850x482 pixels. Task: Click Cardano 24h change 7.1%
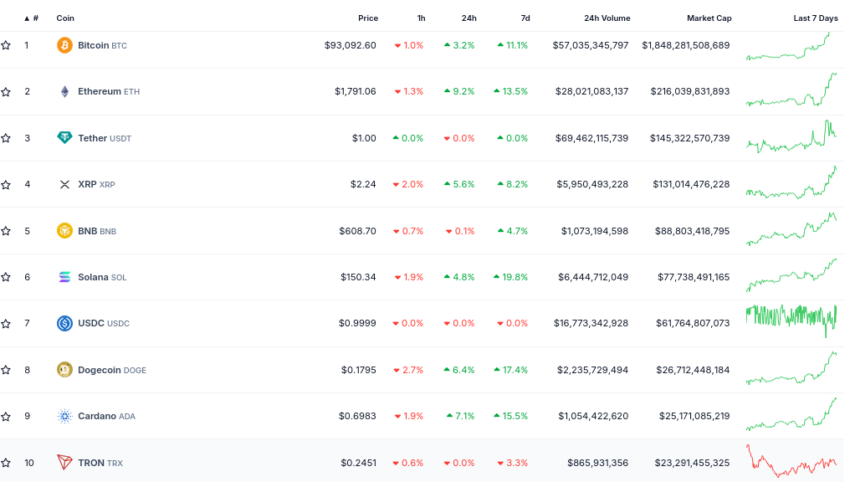tap(460, 416)
